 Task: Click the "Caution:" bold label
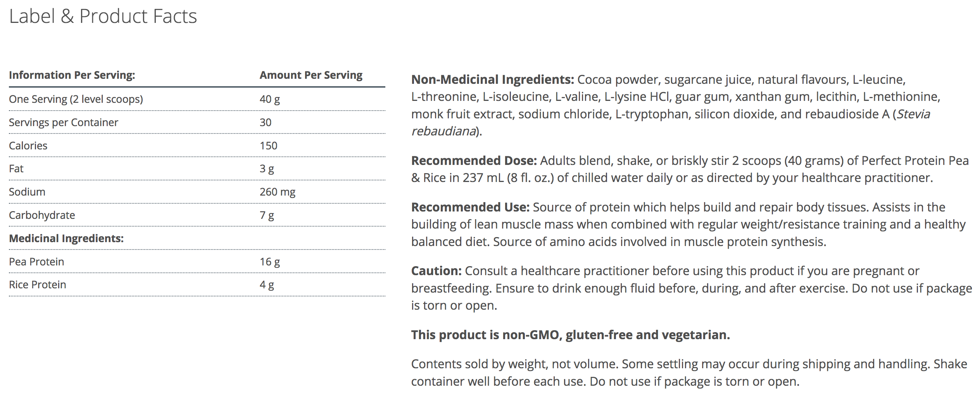pos(436,270)
